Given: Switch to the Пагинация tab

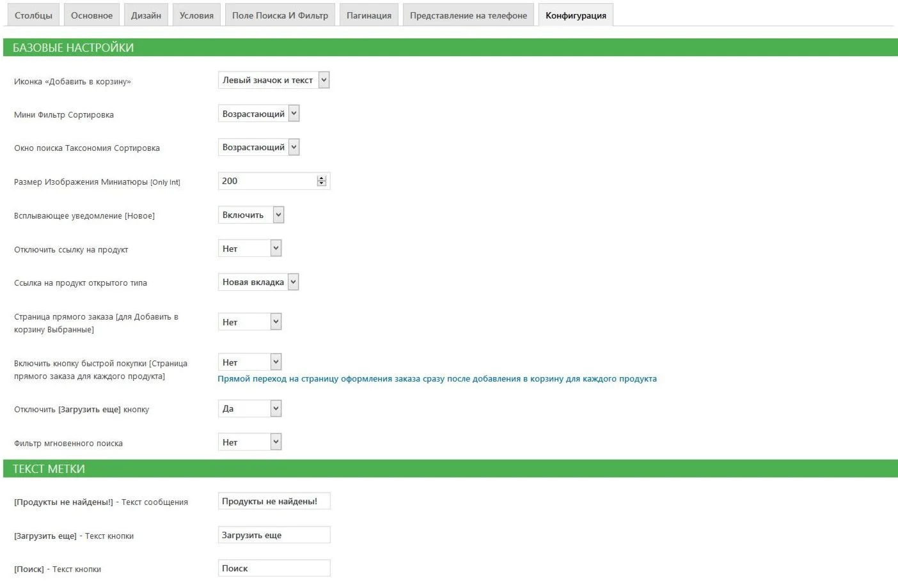Looking at the screenshot, I should click(368, 15).
